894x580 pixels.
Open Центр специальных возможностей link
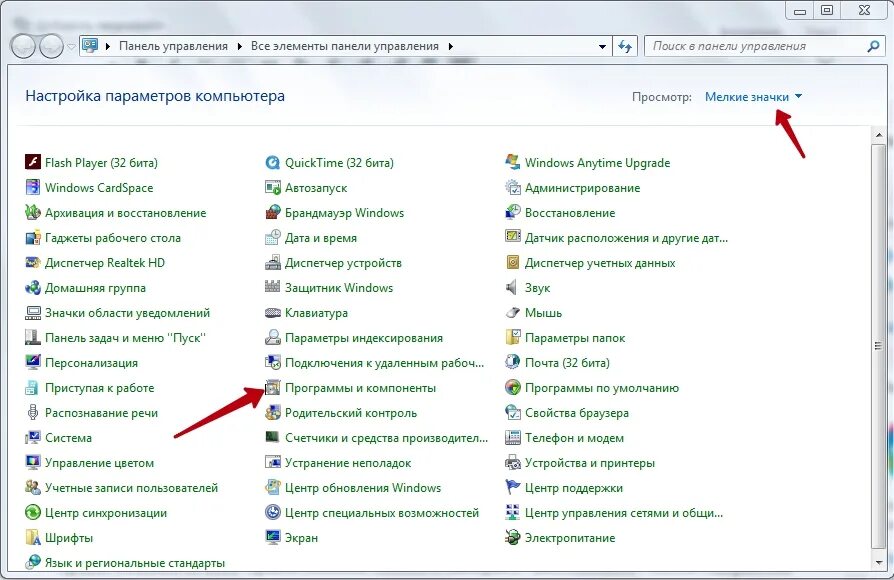(382, 513)
